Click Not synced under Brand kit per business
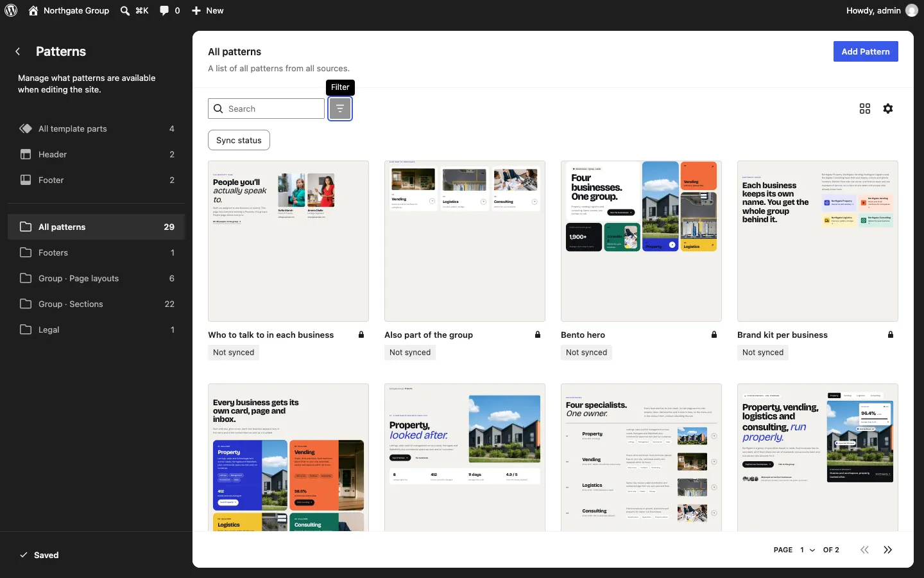This screenshot has width=924, height=578. [x=763, y=352]
